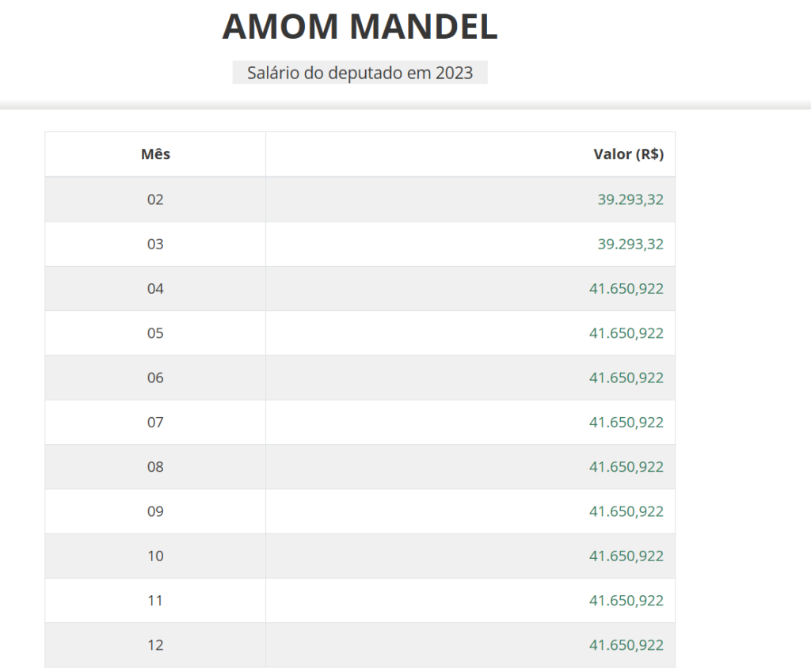Select month 03 cell in table
Image resolution: width=811 pixels, height=672 pixels.
tap(155, 244)
